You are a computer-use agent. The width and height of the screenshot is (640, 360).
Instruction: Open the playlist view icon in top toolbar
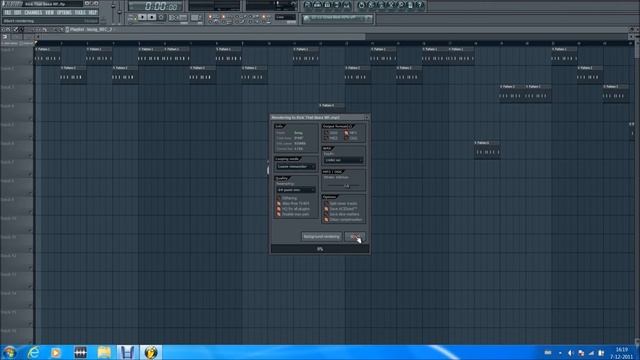[x=307, y=5]
